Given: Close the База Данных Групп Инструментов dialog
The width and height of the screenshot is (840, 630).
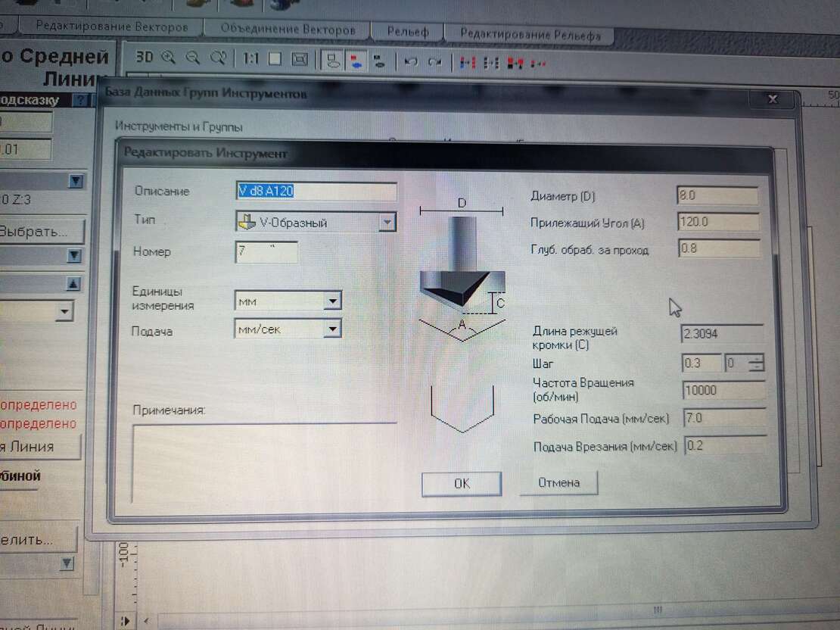Looking at the screenshot, I should pyautogui.click(x=772, y=99).
